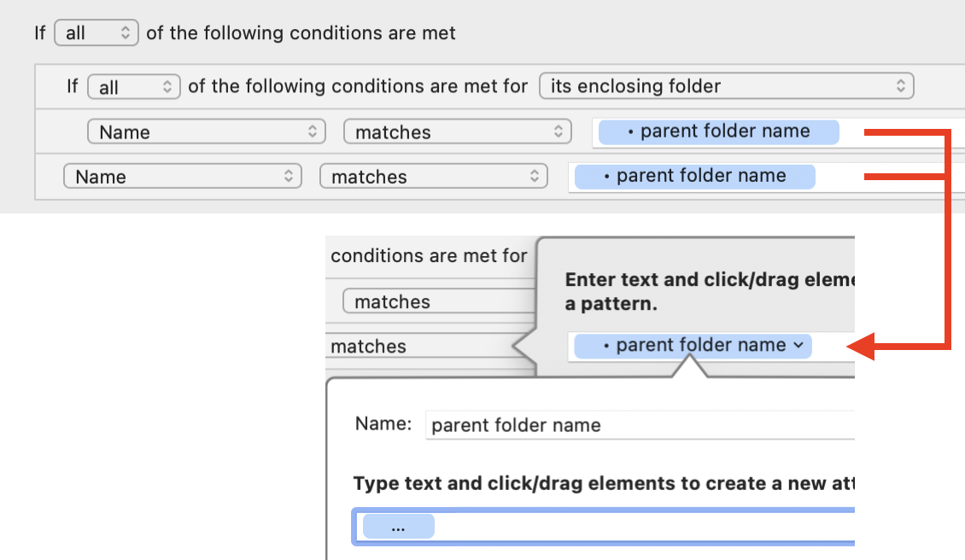Viewport: 965px width, 560px height.
Task: Open the Name dropdown in the outer condition row
Action: (182, 177)
